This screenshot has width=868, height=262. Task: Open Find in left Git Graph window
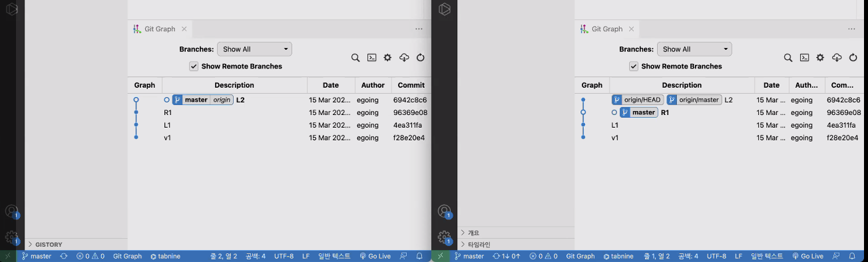click(x=355, y=58)
